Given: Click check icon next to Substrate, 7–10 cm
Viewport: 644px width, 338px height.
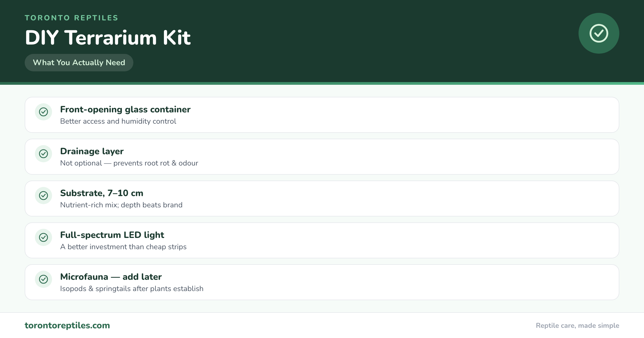Looking at the screenshot, I should (43, 196).
